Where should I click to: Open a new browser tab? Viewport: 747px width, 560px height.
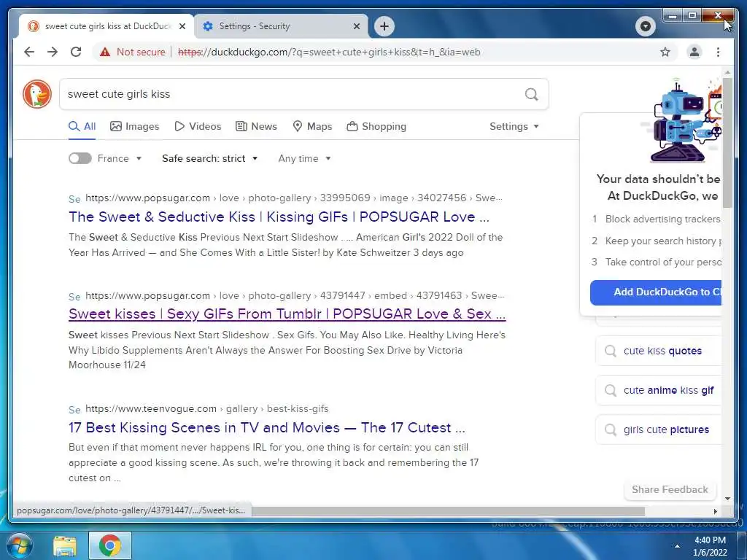click(384, 26)
